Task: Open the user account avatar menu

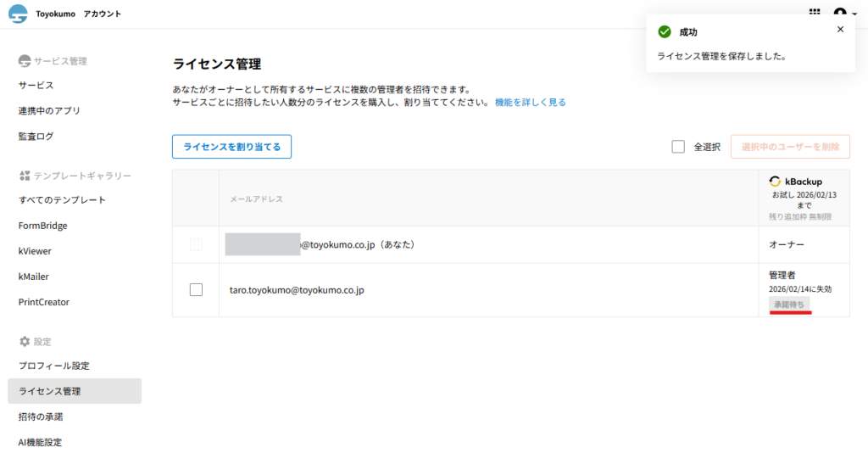Action: pyautogui.click(x=840, y=14)
